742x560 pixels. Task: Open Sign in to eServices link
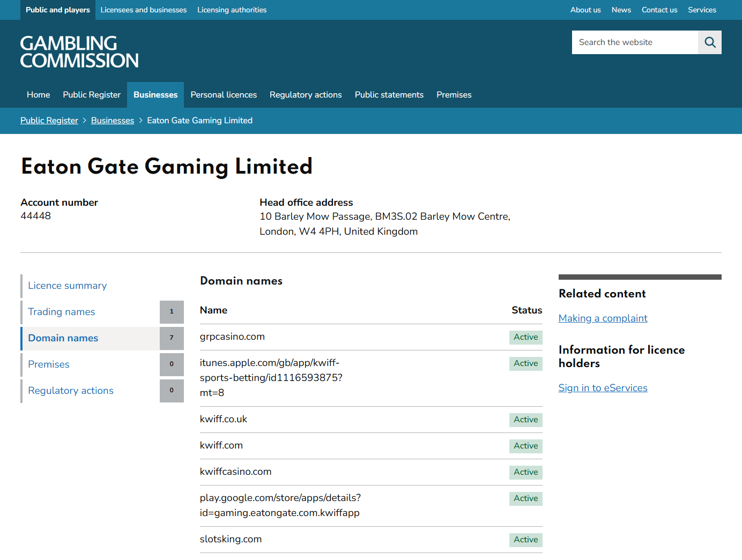pyautogui.click(x=603, y=388)
